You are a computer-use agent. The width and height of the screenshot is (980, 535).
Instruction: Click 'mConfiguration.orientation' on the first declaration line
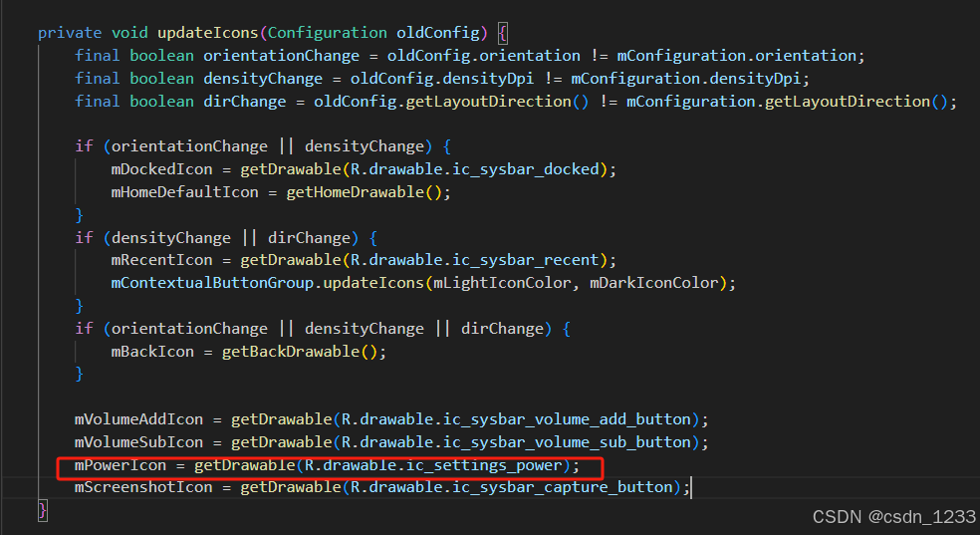[736, 56]
